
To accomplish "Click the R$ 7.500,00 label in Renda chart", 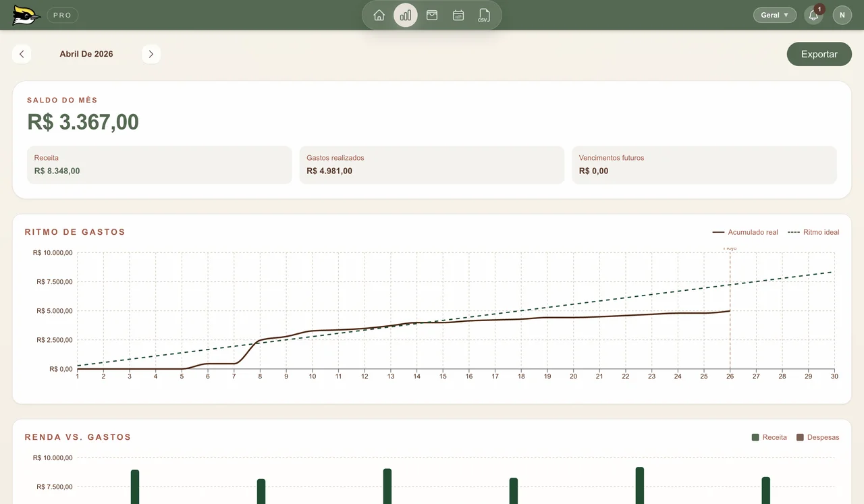I will click(x=55, y=487).
